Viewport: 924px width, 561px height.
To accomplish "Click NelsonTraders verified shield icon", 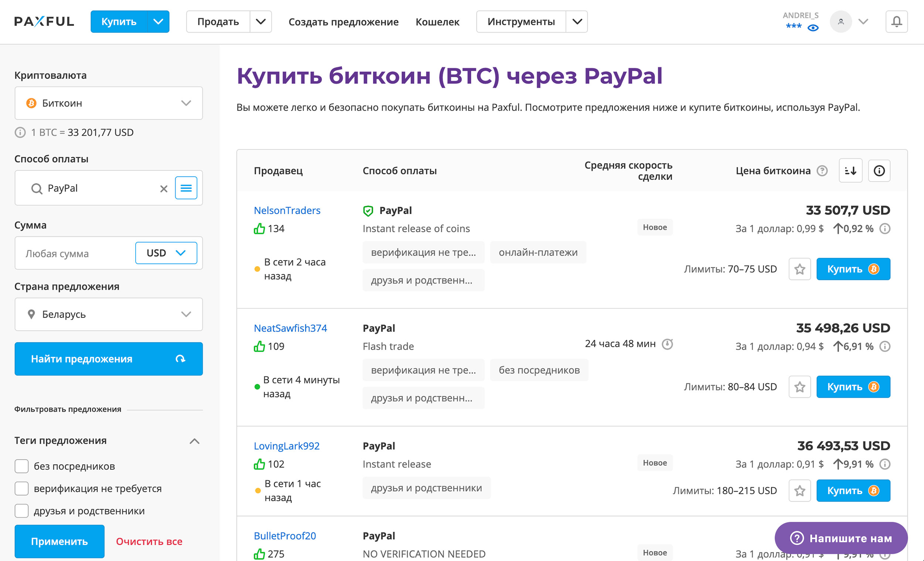I will (368, 211).
